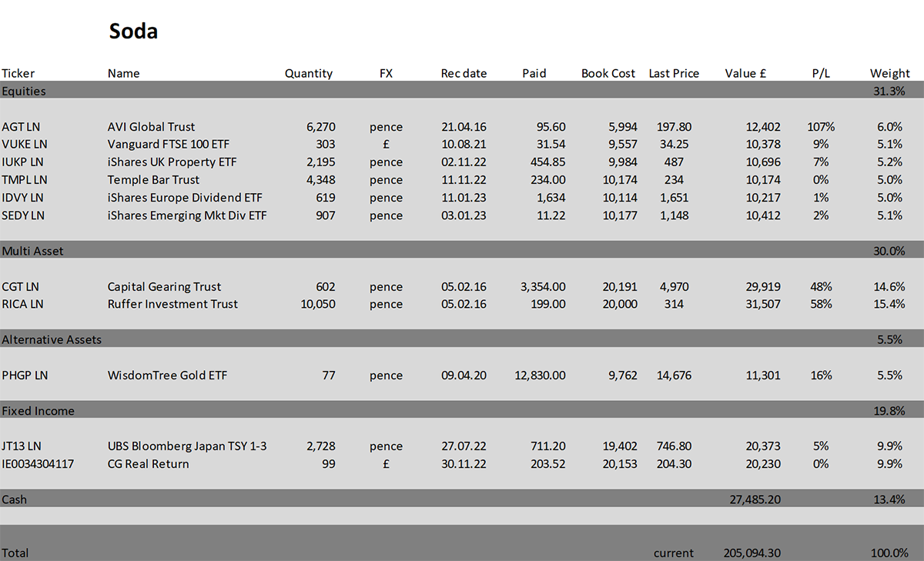Click the JT13 LN ticker cell
Screen dimensions: 924x561
tap(22, 446)
